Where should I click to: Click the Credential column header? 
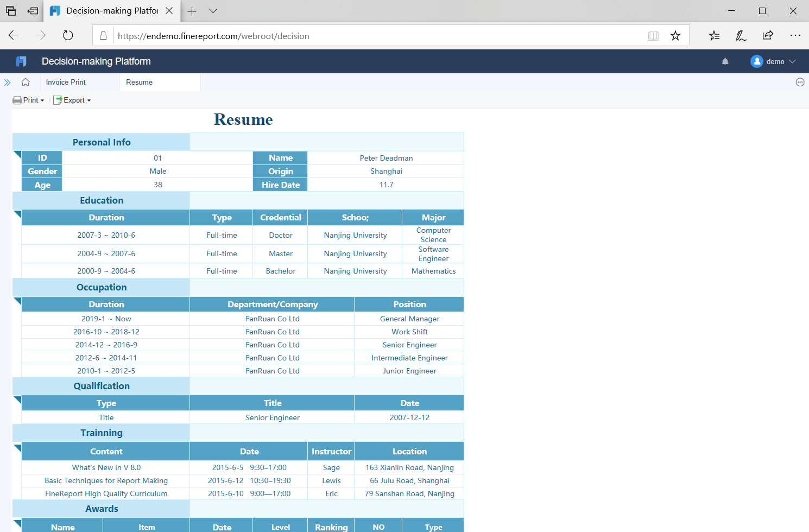tap(281, 217)
